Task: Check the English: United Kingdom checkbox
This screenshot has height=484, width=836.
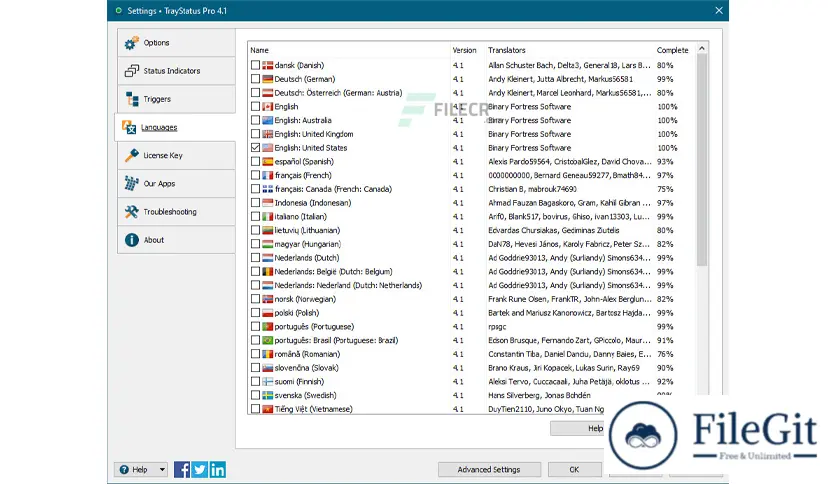Action: point(255,134)
